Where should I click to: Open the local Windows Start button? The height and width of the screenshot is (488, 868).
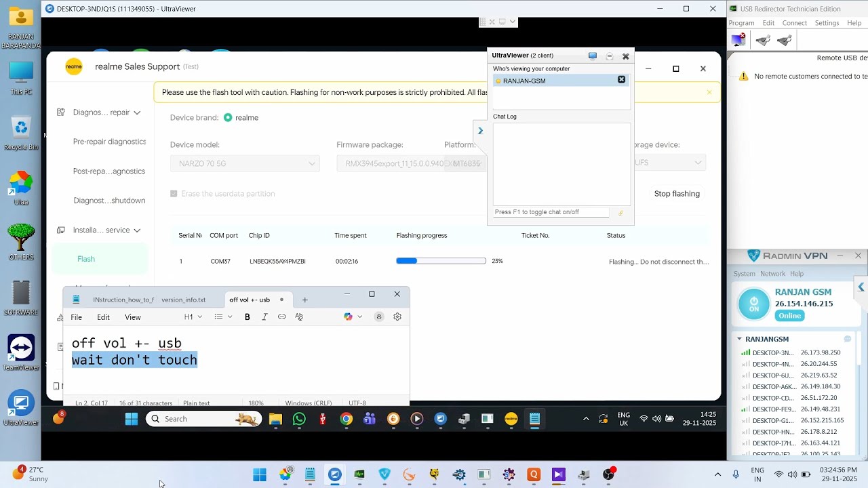point(260,474)
